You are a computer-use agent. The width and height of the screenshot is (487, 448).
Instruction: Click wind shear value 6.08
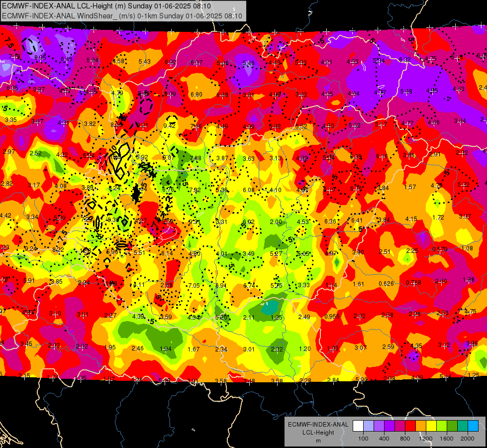click(x=249, y=190)
